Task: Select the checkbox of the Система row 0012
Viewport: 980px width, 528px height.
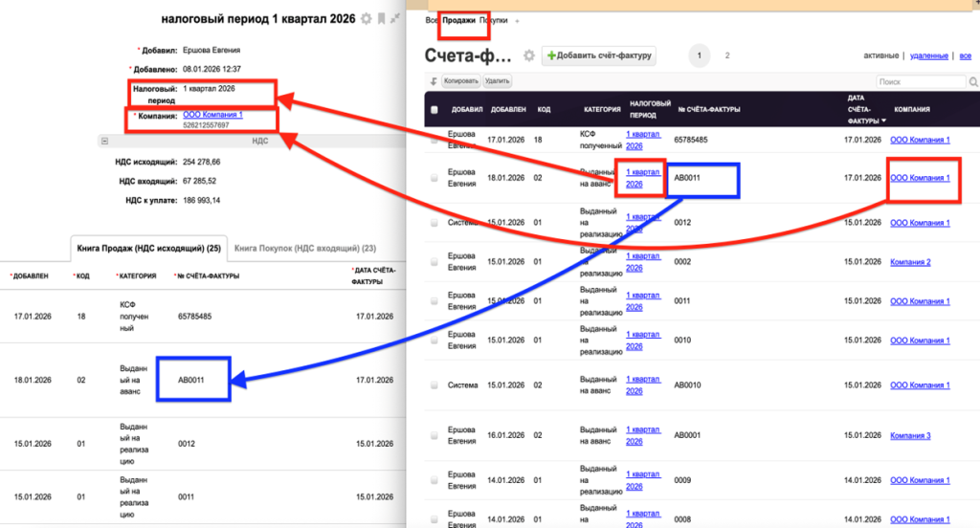Action: coord(434,223)
